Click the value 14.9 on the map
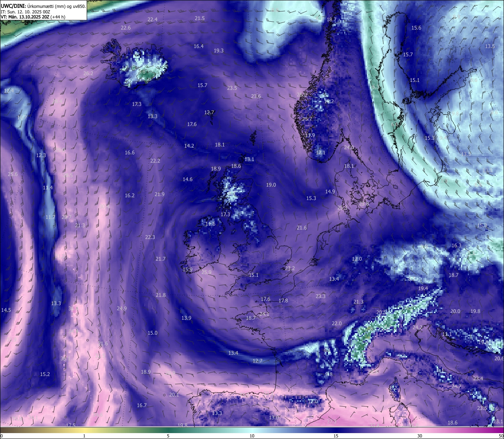This screenshot has height=439, width=504. (x=330, y=191)
